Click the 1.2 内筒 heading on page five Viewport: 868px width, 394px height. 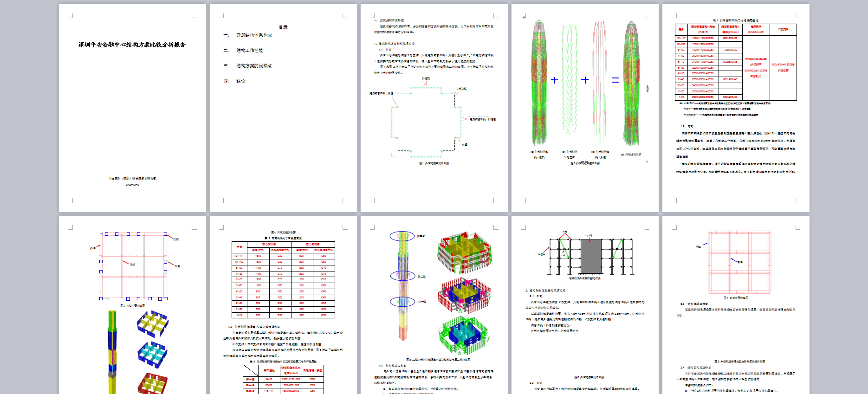coord(687,126)
